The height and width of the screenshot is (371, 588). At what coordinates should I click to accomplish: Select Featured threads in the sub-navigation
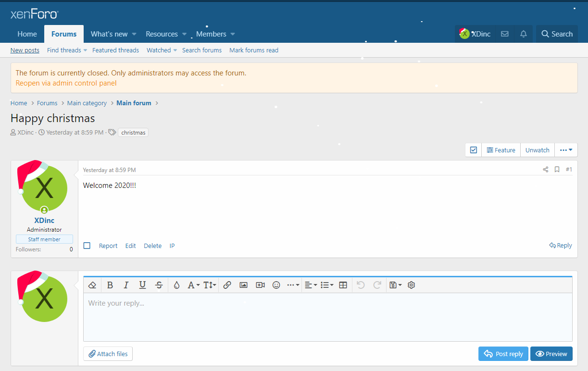coord(115,50)
